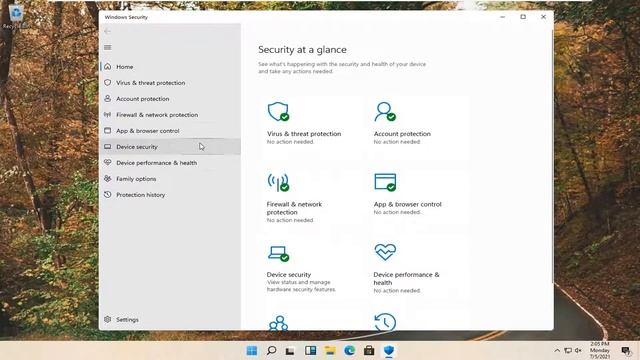The width and height of the screenshot is (640, 360).
Task: Click the antenna icon for Firewall & network protection in the sidebar
Action: click(108, 115)
